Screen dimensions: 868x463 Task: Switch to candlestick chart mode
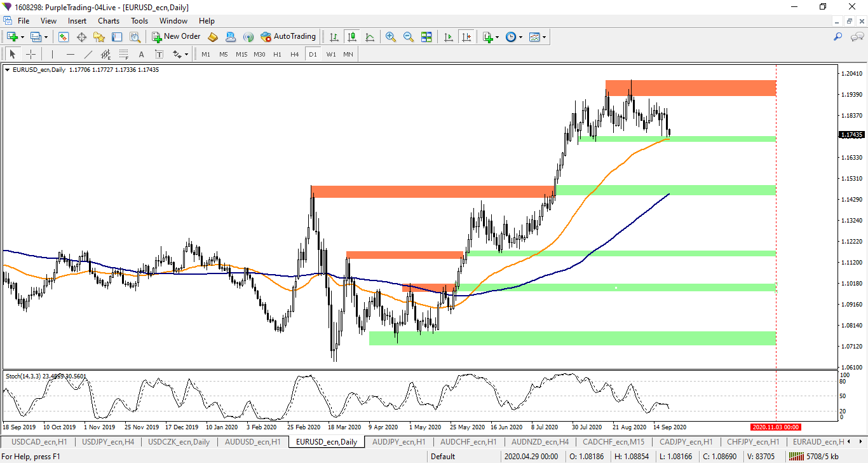pos(352,37)
